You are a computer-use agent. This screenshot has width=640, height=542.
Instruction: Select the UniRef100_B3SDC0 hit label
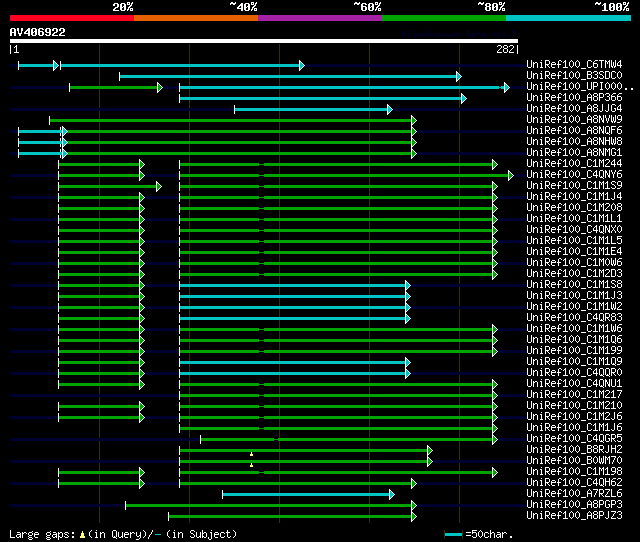pyautogui.click(x=574, y=76)
